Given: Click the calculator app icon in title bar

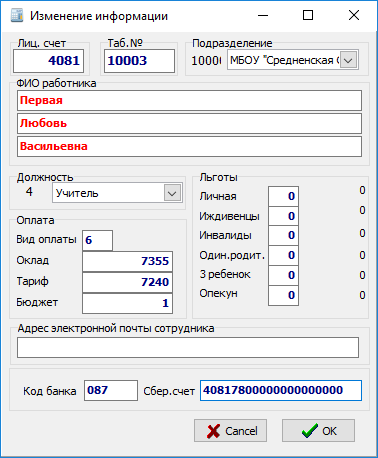Looking at the screenshot, I should 17,15.
